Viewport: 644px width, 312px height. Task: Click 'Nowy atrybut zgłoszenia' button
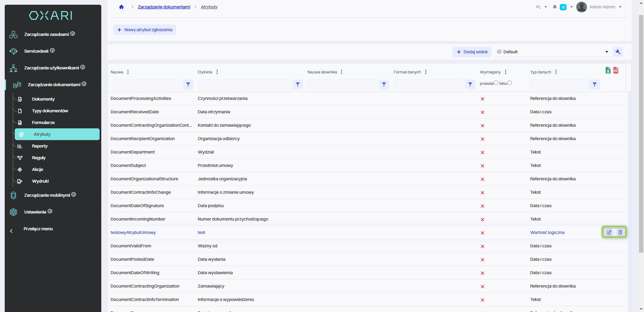pos(145,30)
